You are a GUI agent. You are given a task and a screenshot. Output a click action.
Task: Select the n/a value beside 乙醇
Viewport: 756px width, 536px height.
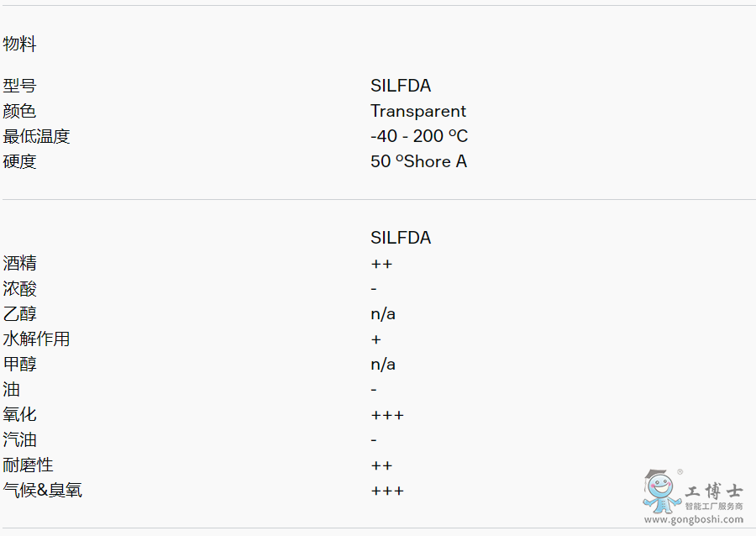(x=382, y=314)
